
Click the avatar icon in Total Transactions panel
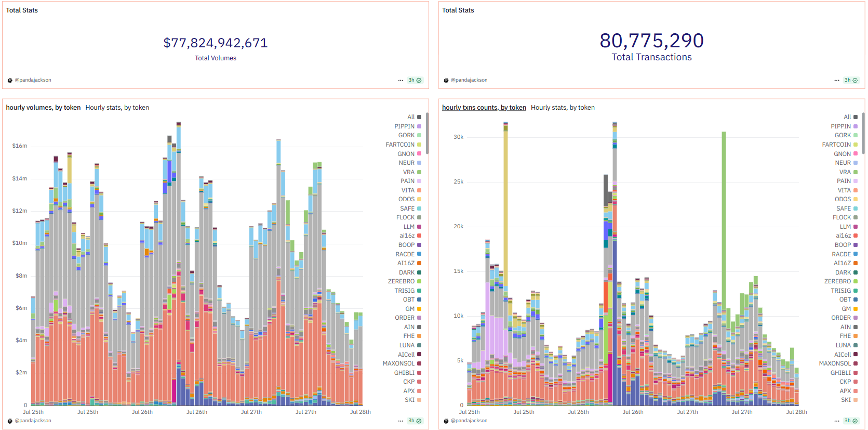(x=446, y=80)
